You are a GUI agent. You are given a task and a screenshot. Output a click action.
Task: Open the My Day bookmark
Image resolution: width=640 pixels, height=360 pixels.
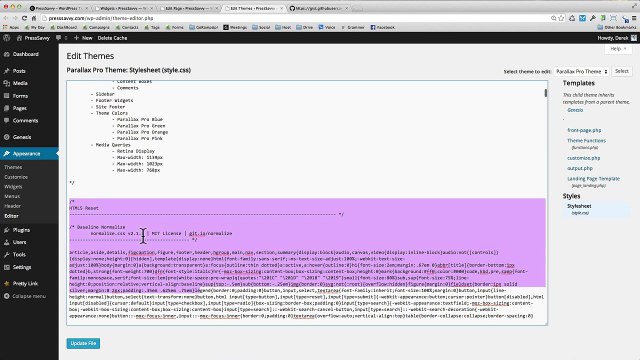pos(35,27)
